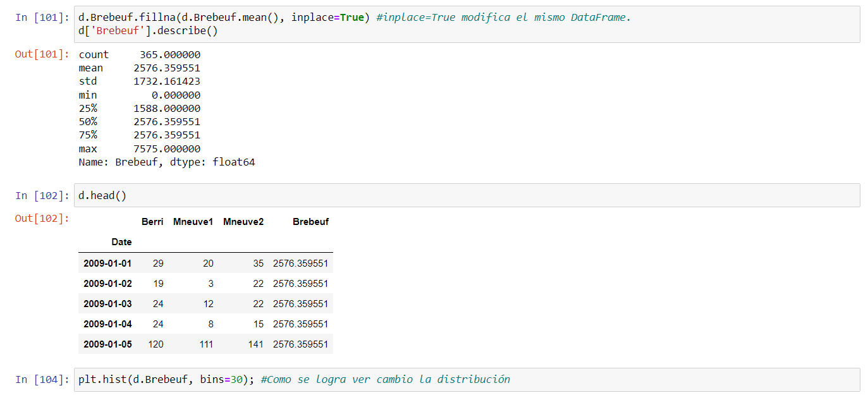Select the 2009-01-01 row label

(x=107, y=264)
